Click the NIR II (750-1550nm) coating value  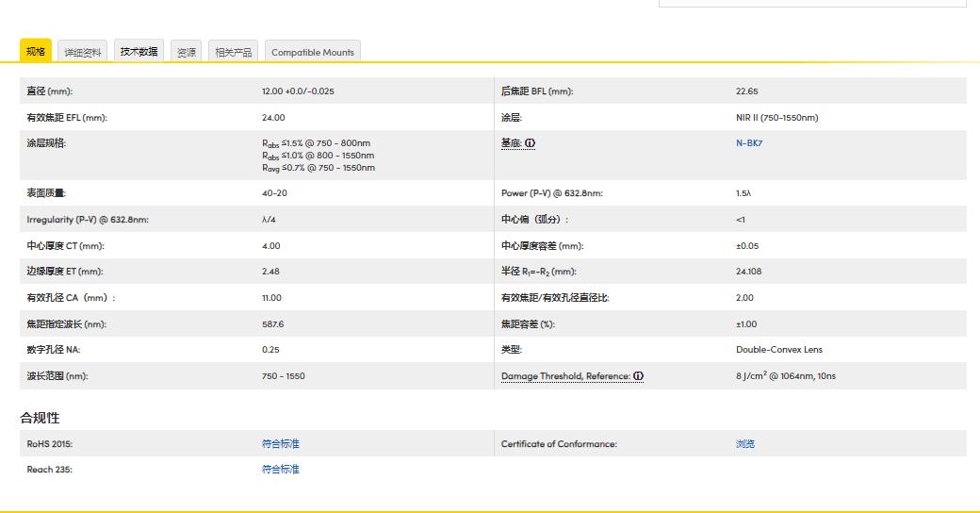click(776, 118)
